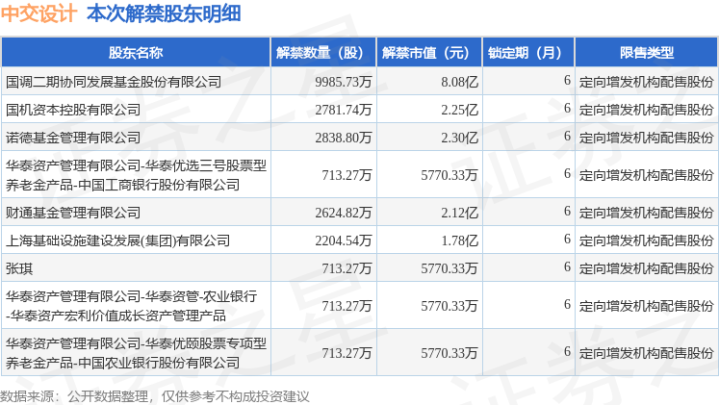Viewport: 719px width, 405px height.
Task: Click the 2781.74万 share count cell
Action: (x=343, y=110)
